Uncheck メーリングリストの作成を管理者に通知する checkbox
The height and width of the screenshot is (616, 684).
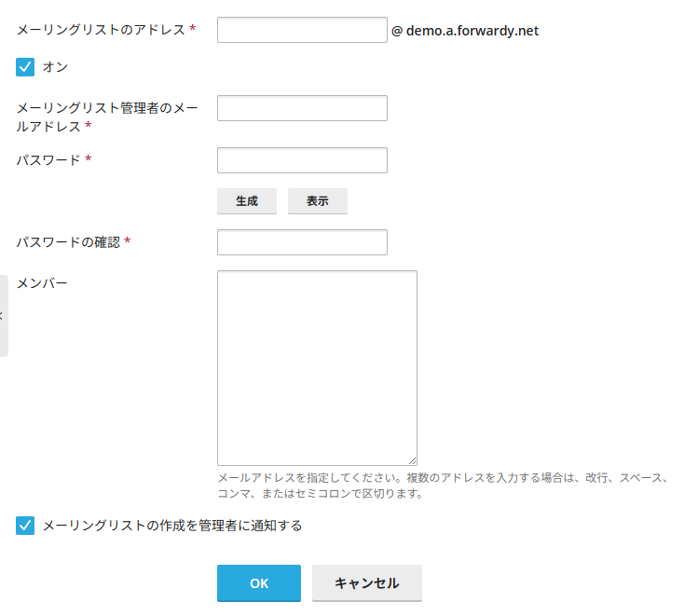(x=25, y=526)
